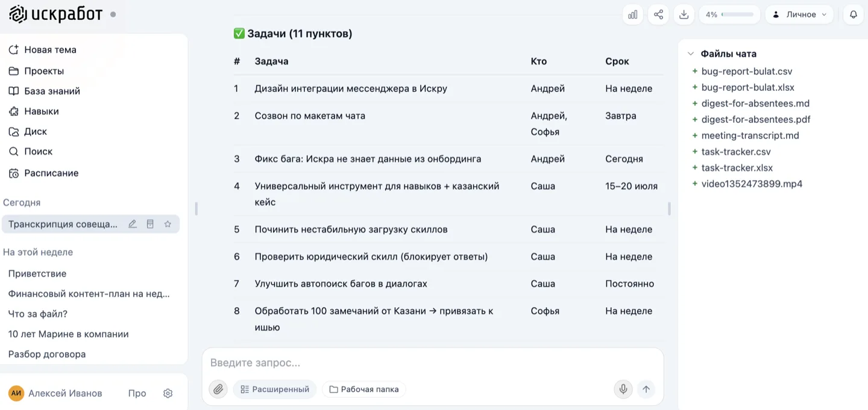Click task Дизайн интеграции мессенджера в Искру
The image size is (868, 410).
[x=351, y=89]
